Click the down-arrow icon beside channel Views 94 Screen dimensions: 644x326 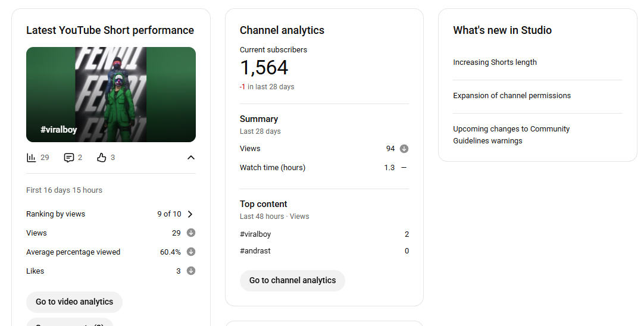point(404,149)
